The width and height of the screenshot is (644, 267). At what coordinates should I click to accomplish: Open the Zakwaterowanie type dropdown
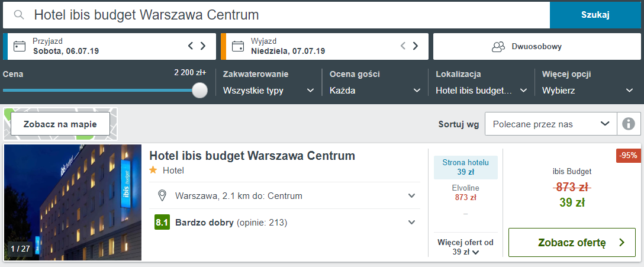269,91
